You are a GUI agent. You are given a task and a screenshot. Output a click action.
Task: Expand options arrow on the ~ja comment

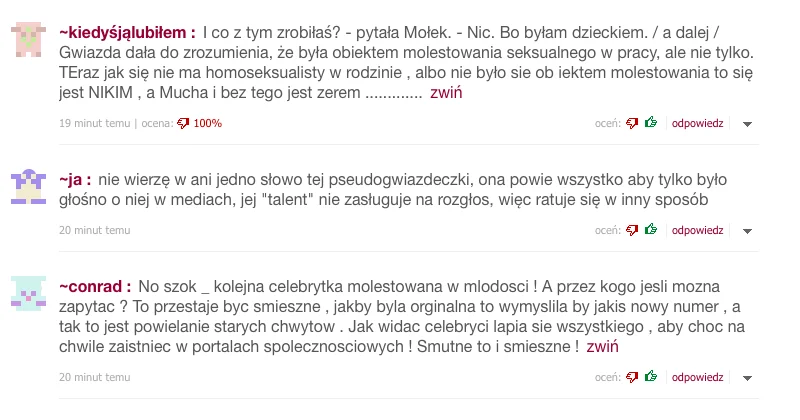click(x=747, y=231)
